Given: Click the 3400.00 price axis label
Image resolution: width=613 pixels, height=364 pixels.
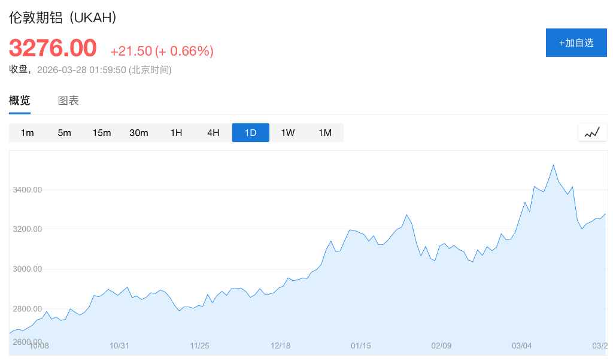Looking at the screenshot, I should tap(26, 190).
